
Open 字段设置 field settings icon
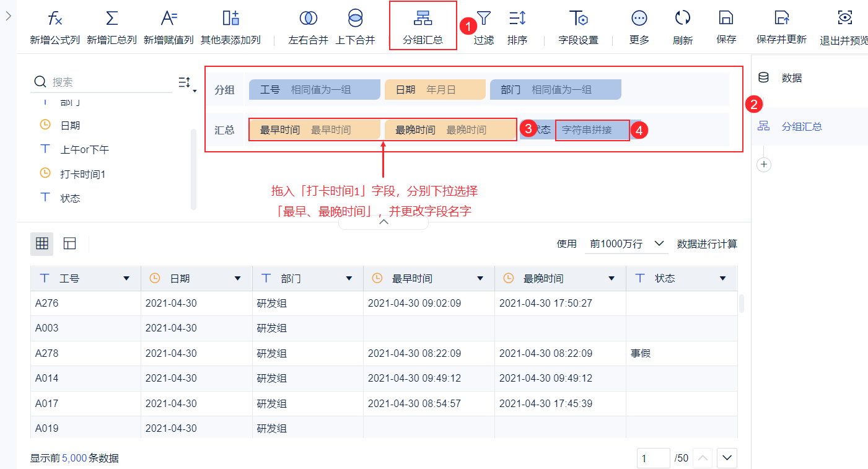click(578, 18)
